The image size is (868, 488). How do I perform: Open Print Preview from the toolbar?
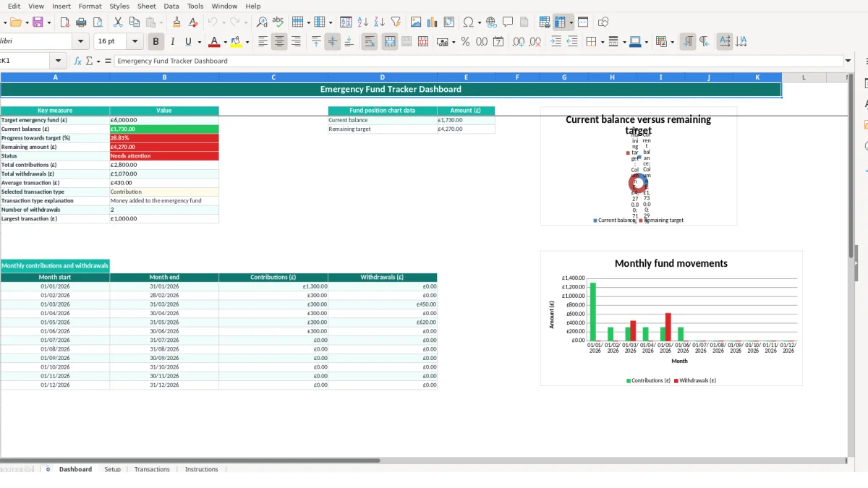(98, 22)
